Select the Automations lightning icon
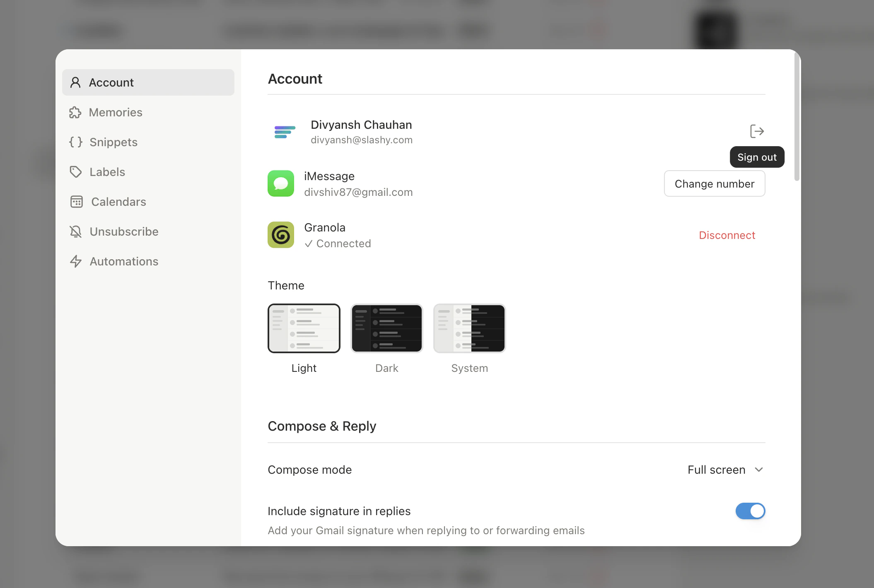Viewport: 874px width, 588px height. click(x=76, y=261)
